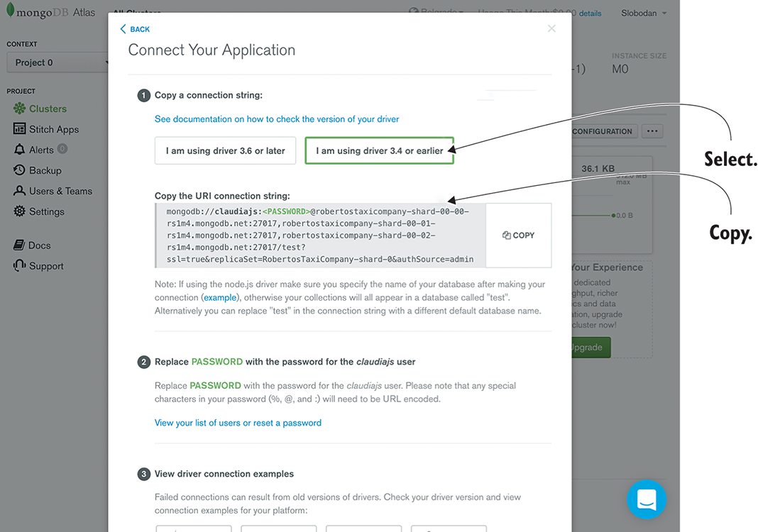Screen dimensions: 758x532
Task: Click the Support headset icon
Action: (19, 266)
